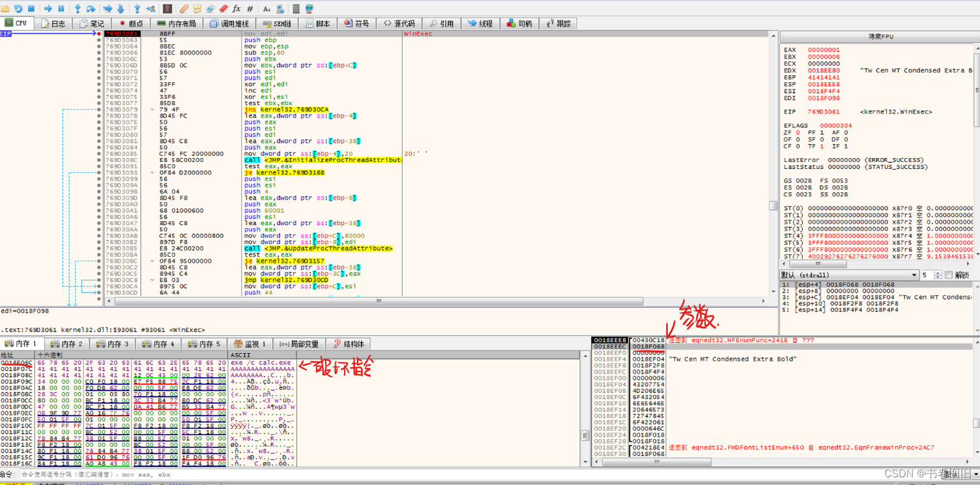Screen dimensions: 980x485
Task: Open the 局部变量 locals tab
Action: [299, 344]
